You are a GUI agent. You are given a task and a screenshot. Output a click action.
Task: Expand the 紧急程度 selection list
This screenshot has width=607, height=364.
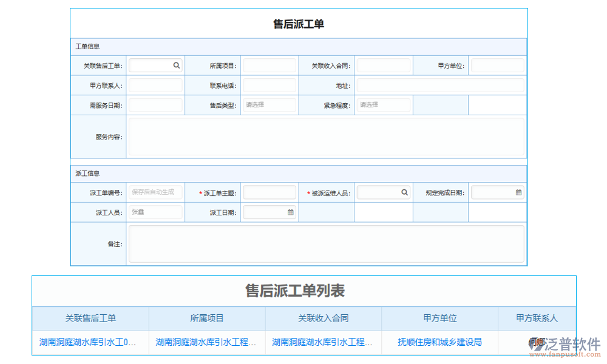[383, 105]
